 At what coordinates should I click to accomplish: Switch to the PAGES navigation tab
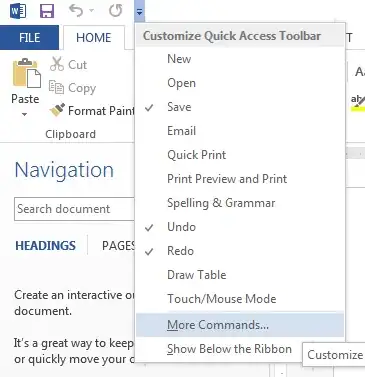pos(118,246)
